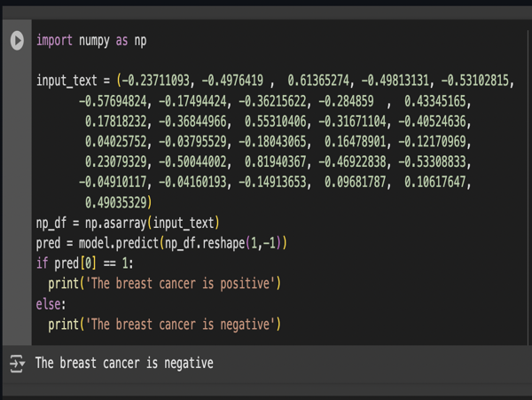Click the value -0.53102815 at line end

tap(475, 81)
